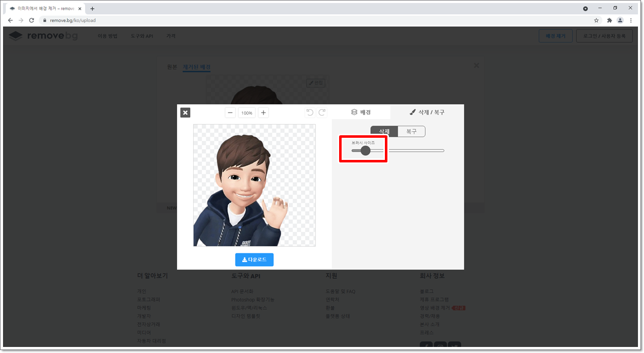Screen dimensions: 644x353
Task: Open the Chrome profile avatar
Action: [620, 21]
